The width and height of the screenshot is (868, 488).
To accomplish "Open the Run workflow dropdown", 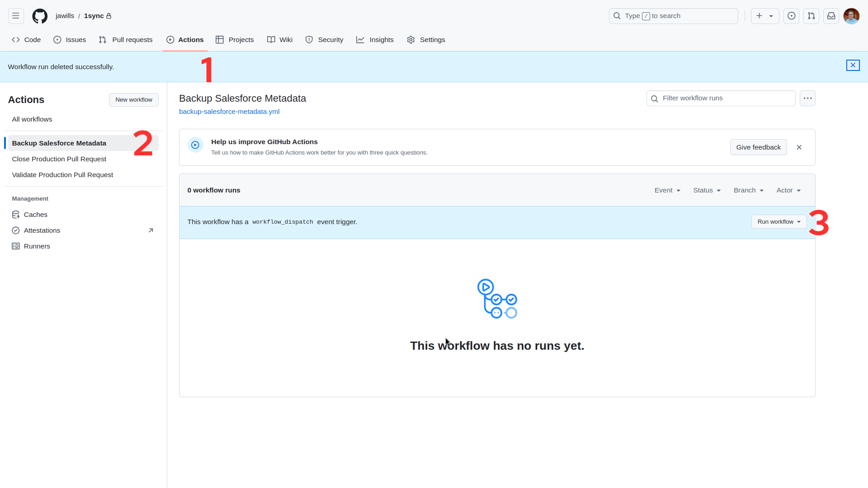I will coord(778,221).
